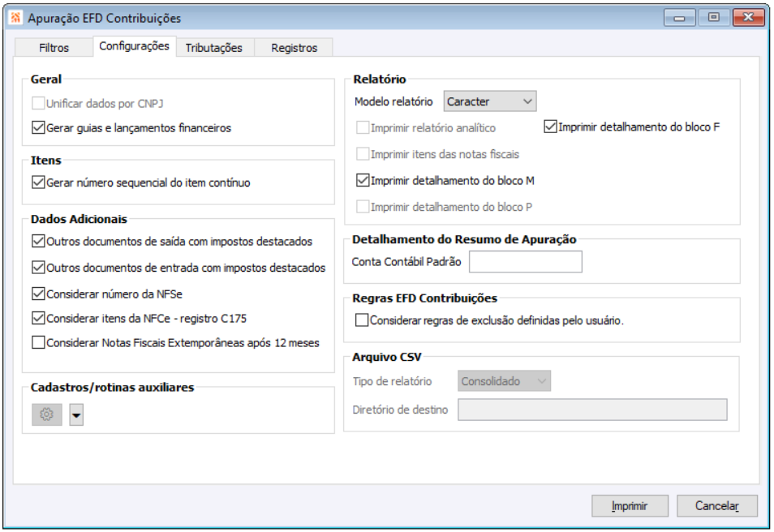Disable Considerar número da NFSe
This screenshot has height=532, width=774.
(38, 294)
